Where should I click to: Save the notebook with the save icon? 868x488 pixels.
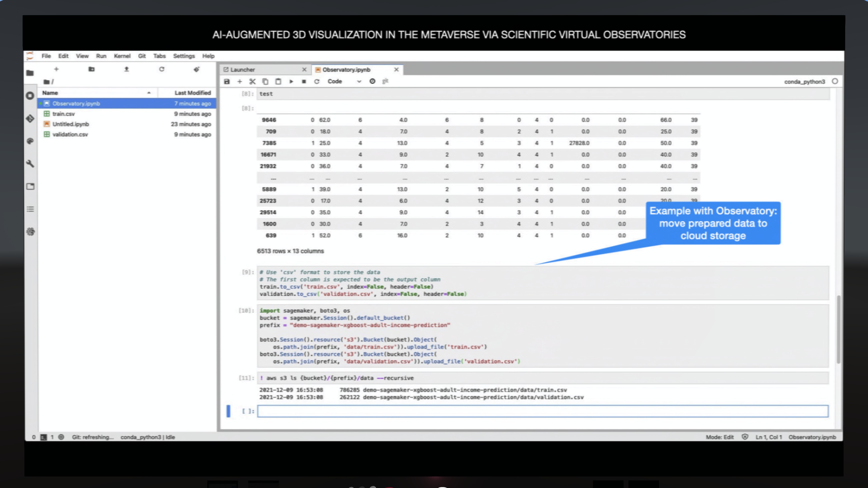coord(227,82)
